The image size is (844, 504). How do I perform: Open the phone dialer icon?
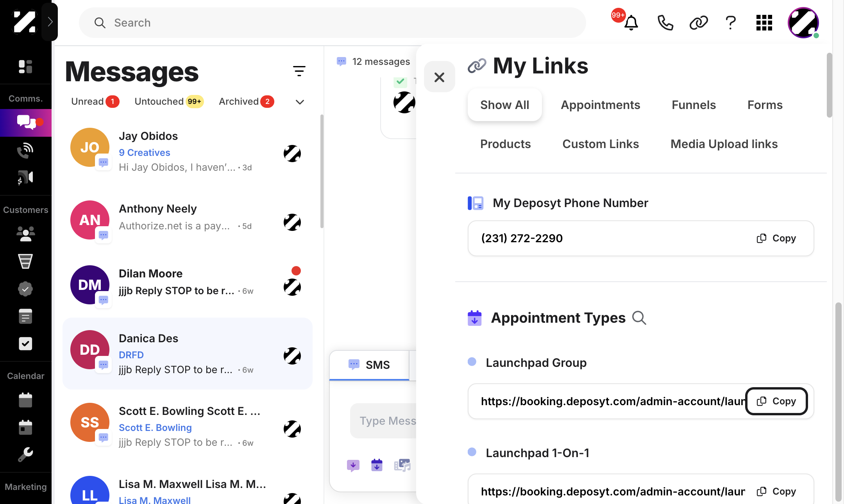[x=665, y=23]
